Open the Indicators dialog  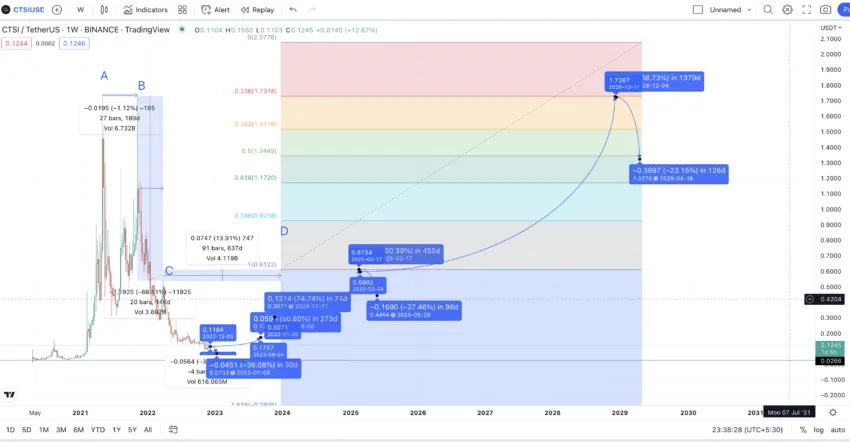click(x=145, y=10)
